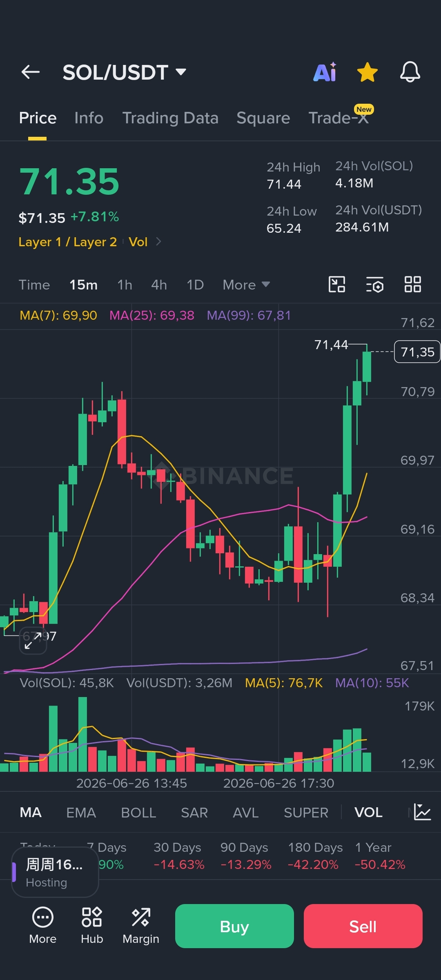
Task: Open price alert bell icon
Action: click(410, 72)
